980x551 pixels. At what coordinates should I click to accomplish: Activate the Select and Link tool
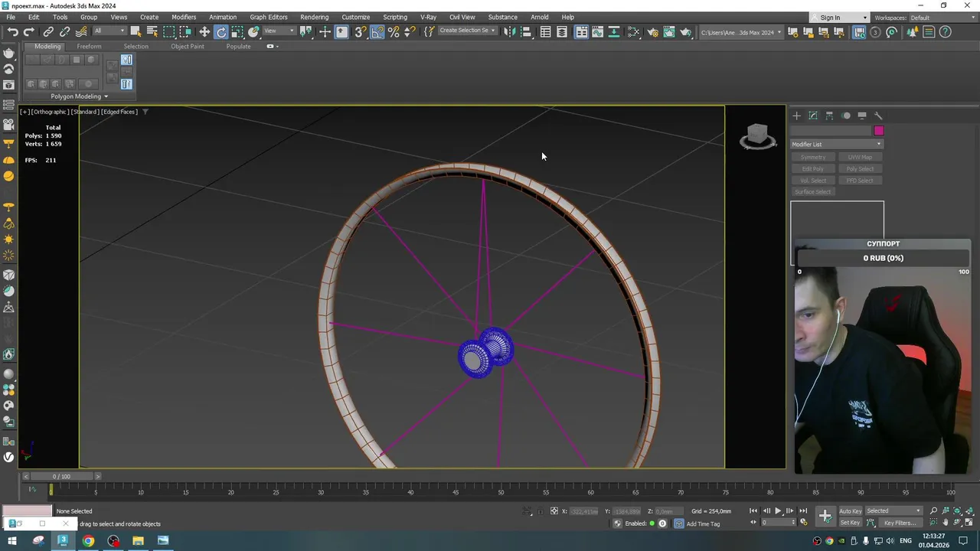click(x=48, y=31)
